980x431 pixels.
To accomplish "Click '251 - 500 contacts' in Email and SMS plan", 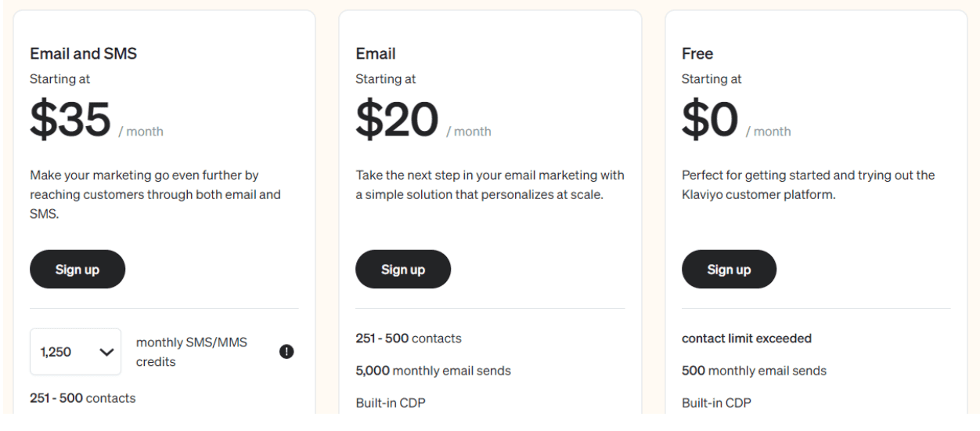I will (x=83, y=398).
